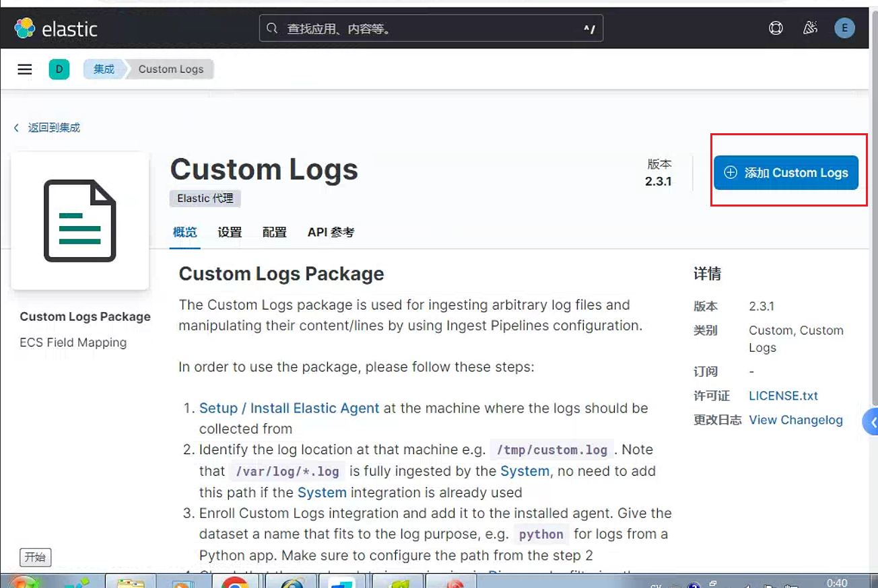Click the Elastic 代理 badge
This screenshot has width=878, height=588.
click(205, 198)
